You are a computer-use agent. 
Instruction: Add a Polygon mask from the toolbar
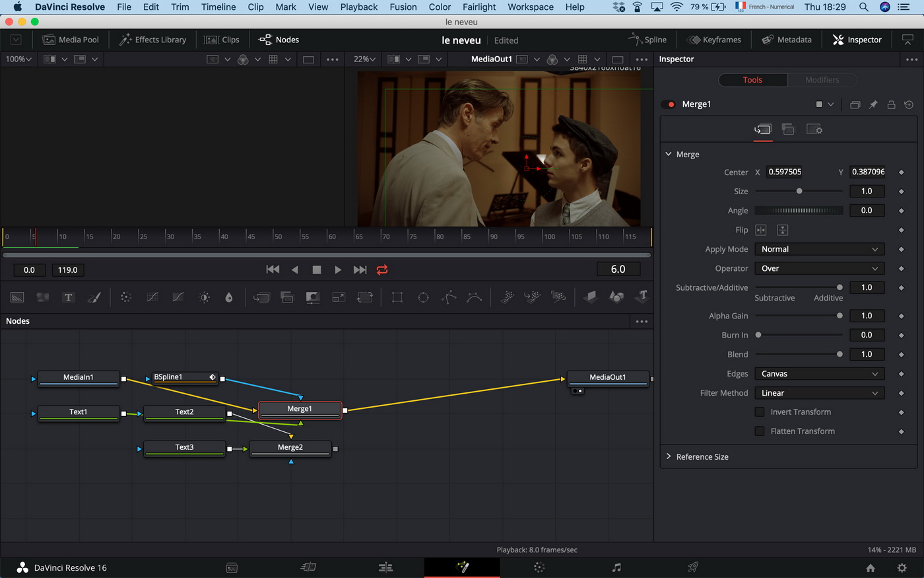coord(449,297)
